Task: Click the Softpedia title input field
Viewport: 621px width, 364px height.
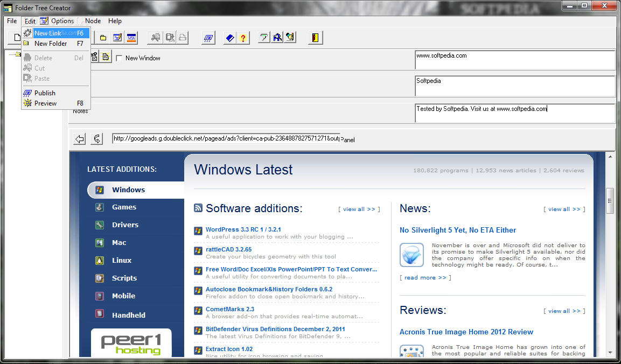Action: tap(515, 86)
